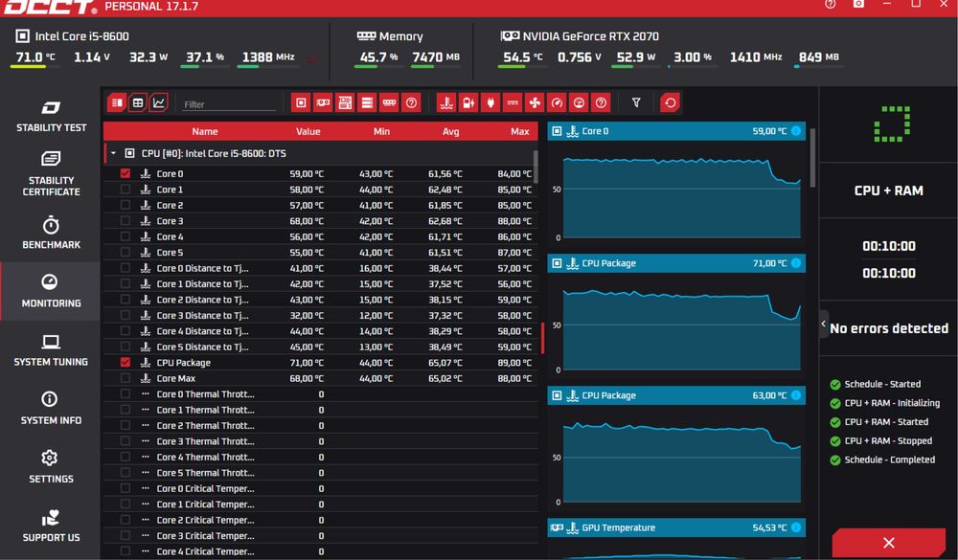
Task: Toggle the graphics card sensors filter
Action: coord(323,102)
